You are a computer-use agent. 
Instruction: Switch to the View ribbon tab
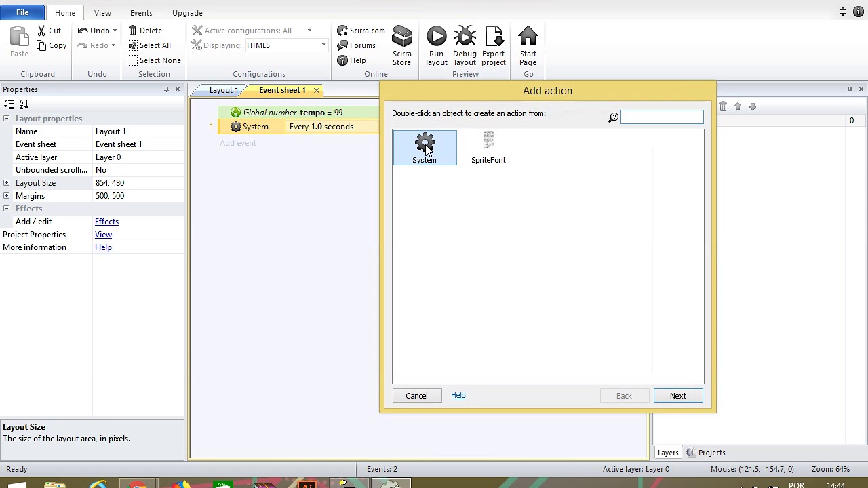(102, 13)
